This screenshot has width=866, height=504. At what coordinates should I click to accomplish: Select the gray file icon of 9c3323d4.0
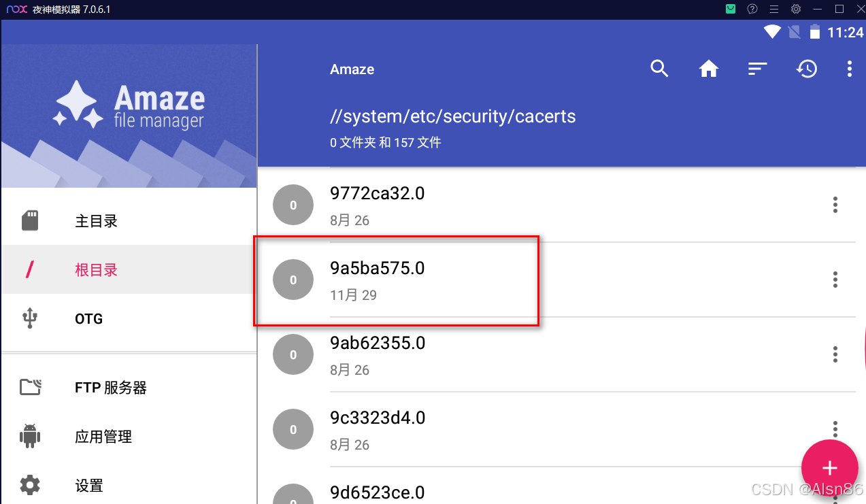click(x=293, y=429)
